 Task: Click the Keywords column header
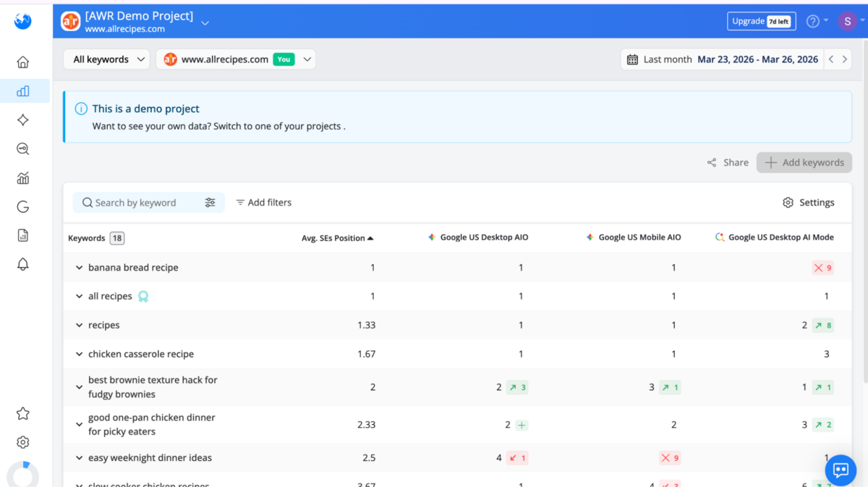pos(86,238)
